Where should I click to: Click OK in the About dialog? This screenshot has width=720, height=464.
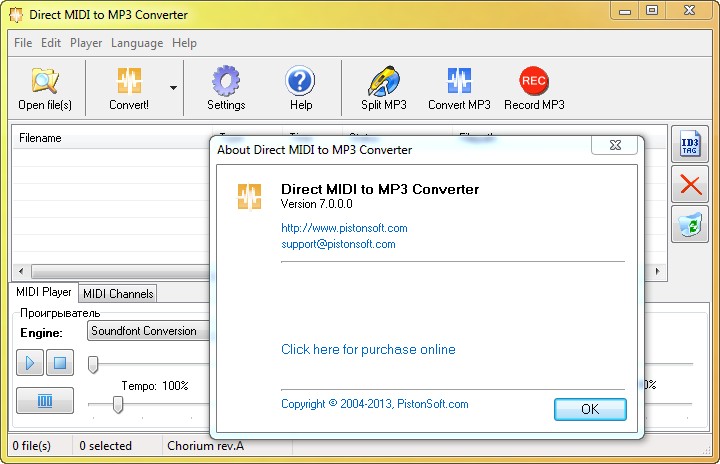(x=590, y=409)
